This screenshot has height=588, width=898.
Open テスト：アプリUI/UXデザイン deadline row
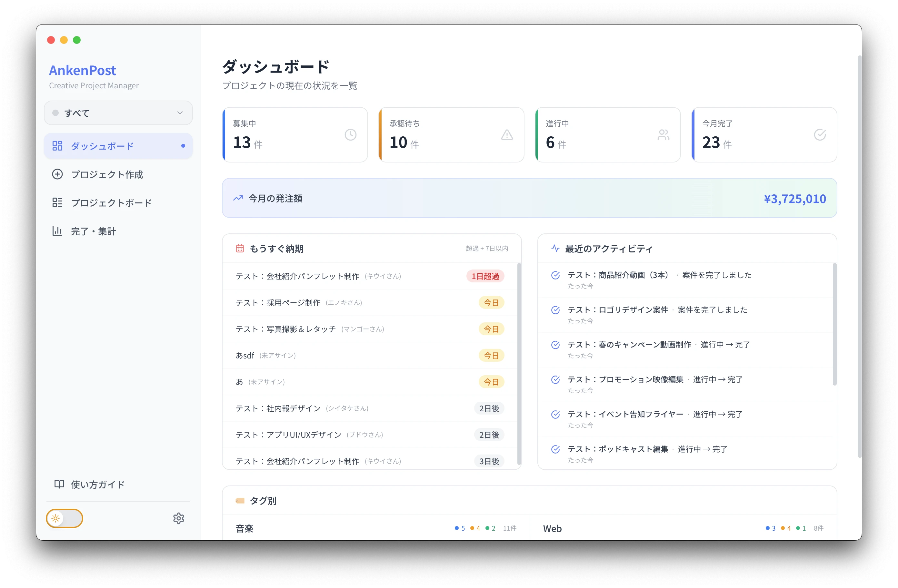pos(370,435)
